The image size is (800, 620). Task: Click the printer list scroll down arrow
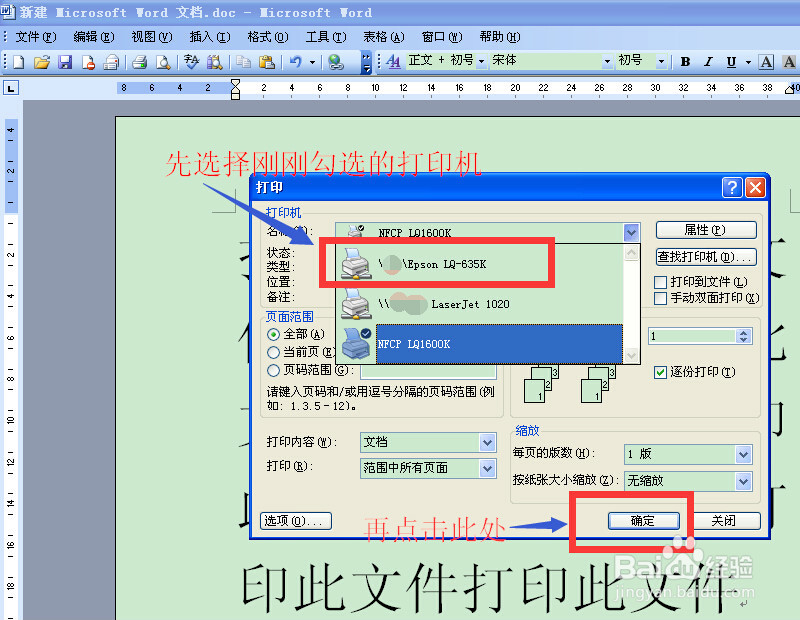tap(631, 354)
